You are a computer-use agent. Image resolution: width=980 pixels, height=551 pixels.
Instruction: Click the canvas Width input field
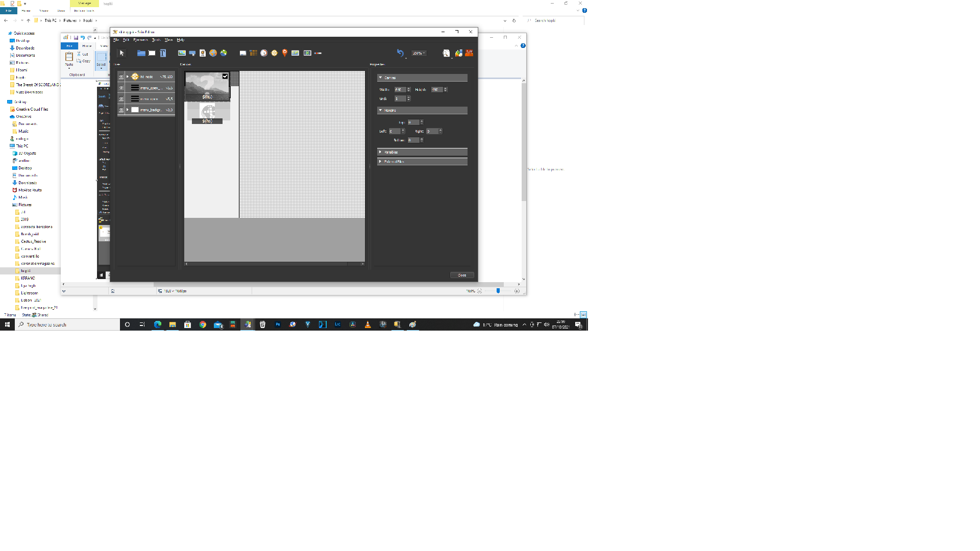[x=400, y=89]
